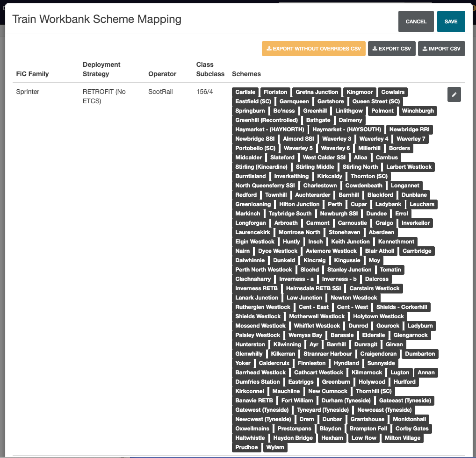Screen dimensions: 476x458
Task: Export without overrides CSV
Action: pyautogui.click(x=314, y=49)
